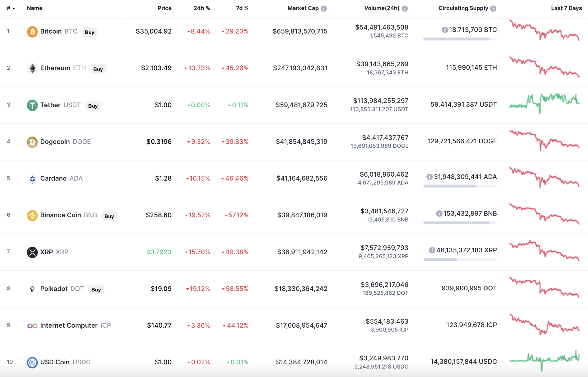Open the Ethereum ETH name link
The width and height of the screenshot is (588, 377).
tap(63, 68)
